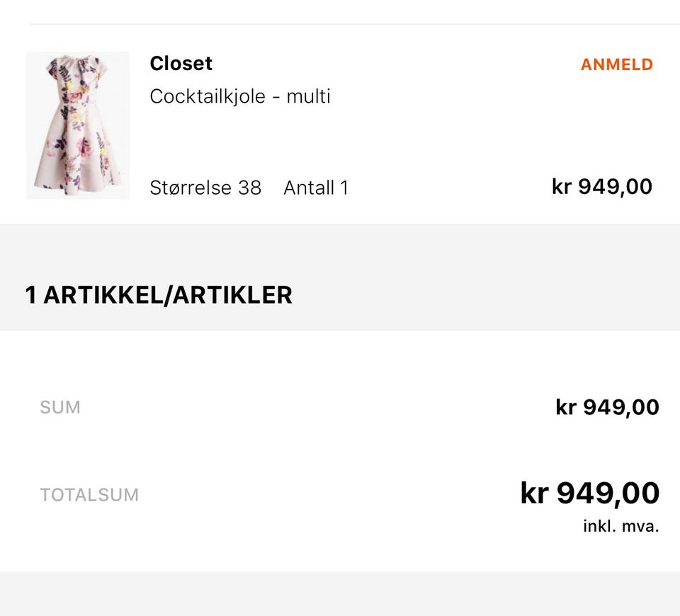Open the Closet brand name
This screenshot has width=680, height=616.
click(x=181, y=64)
